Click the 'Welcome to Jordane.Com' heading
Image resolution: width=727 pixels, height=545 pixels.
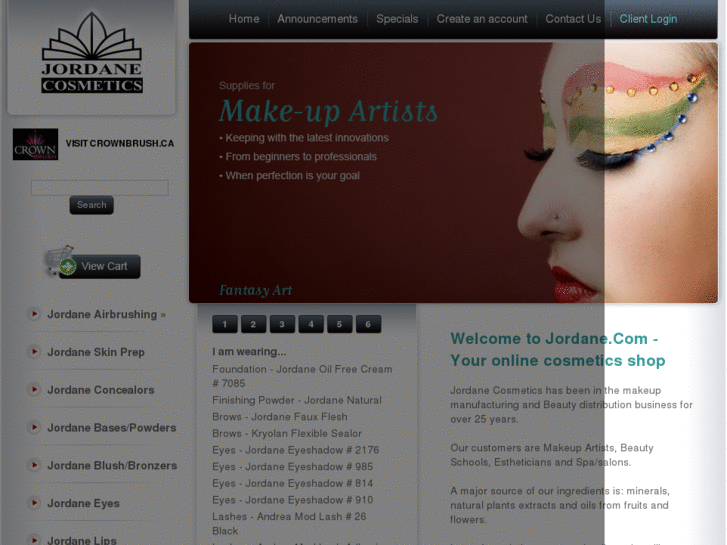(x=558, y=349)
